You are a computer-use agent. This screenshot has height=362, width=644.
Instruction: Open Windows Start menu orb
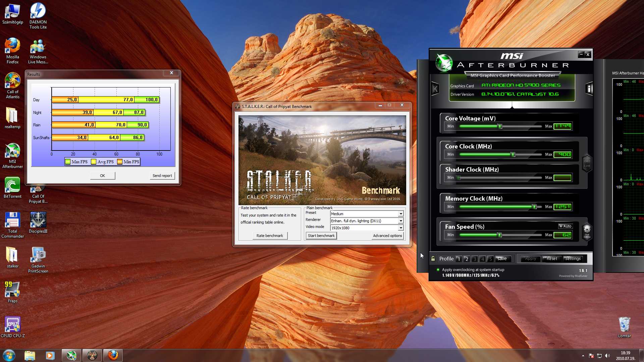tap(9, 355)
